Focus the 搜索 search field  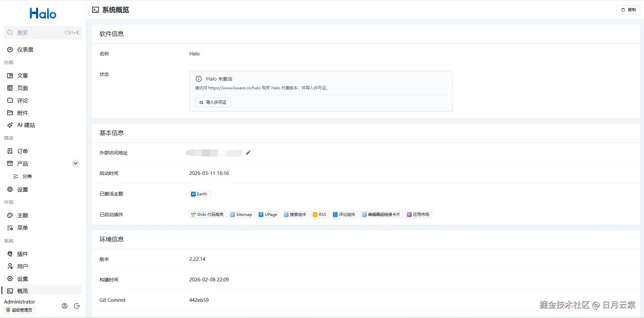coord(43,33)
